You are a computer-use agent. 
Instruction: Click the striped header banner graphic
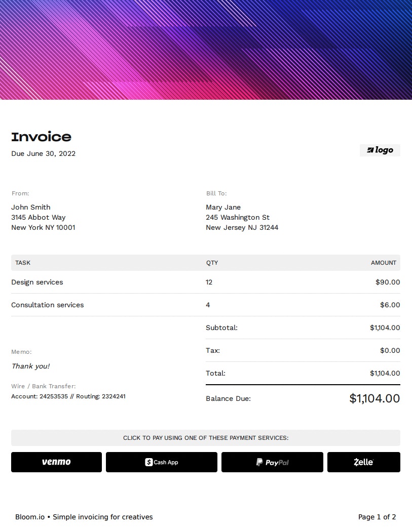(206, 50)
